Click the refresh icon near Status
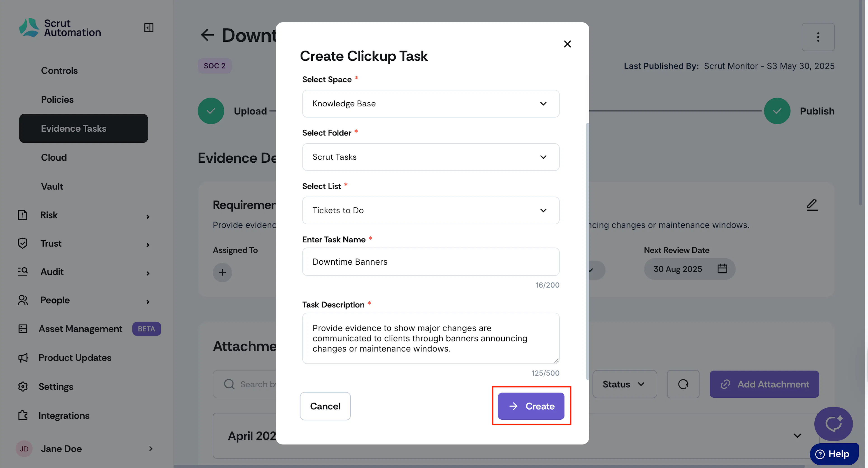868x468 pixels. coord(683,384)
